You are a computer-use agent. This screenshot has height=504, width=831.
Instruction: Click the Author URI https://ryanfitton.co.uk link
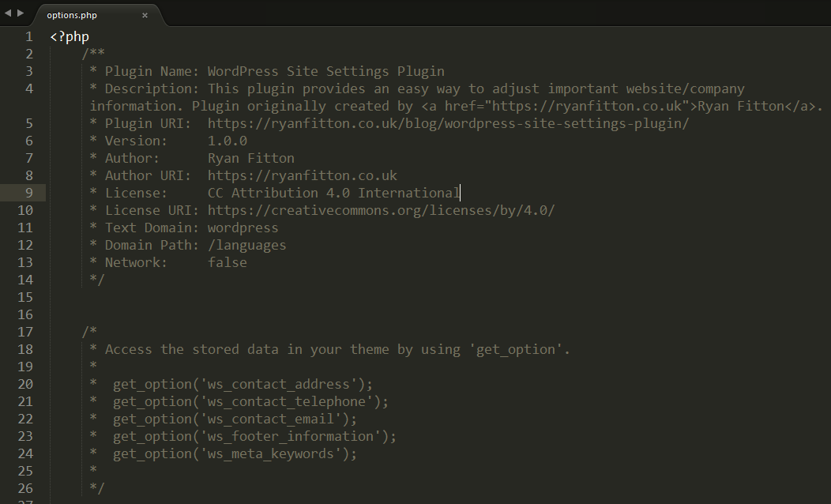[x=302, y=175]
